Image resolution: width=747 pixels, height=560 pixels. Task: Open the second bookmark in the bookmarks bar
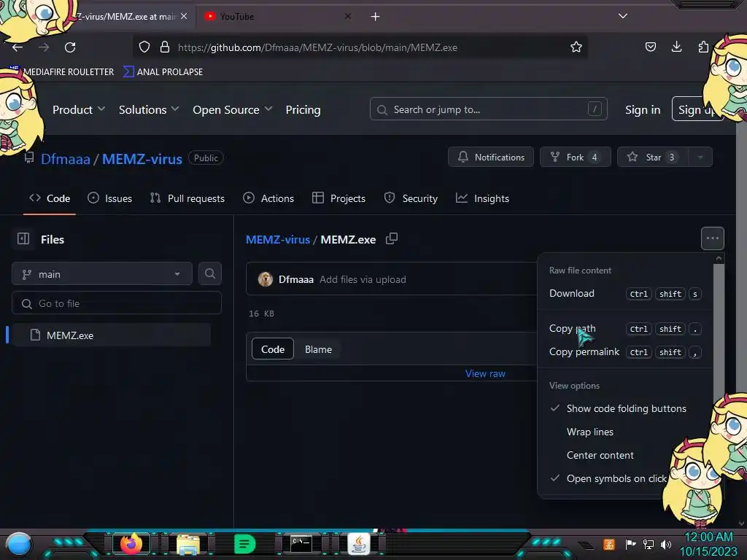(x=163, y=72)
